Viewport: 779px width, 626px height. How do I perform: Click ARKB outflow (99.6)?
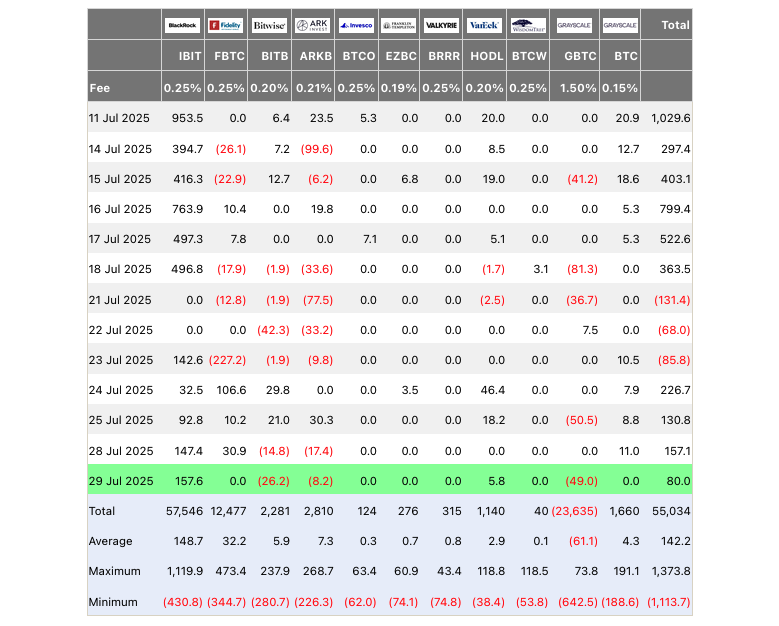tap(316, 149)
